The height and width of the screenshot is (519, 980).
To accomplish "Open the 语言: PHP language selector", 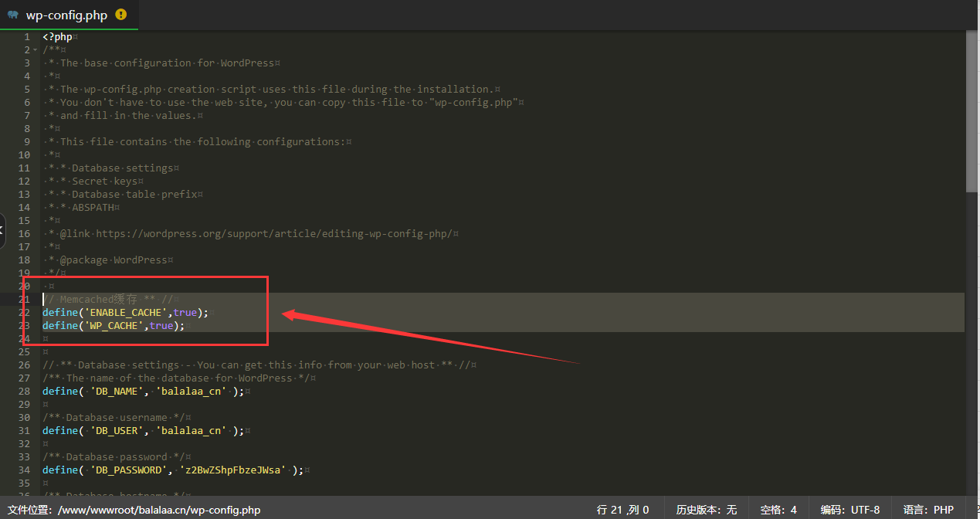I will pyautogui.click(x=929, y=510).
